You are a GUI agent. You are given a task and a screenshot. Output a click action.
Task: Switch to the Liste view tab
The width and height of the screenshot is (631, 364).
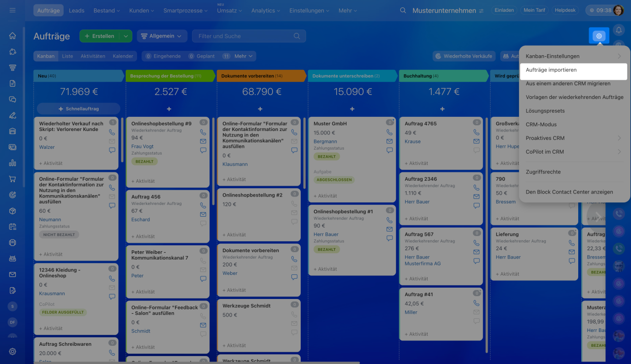(x=68, y=56)
